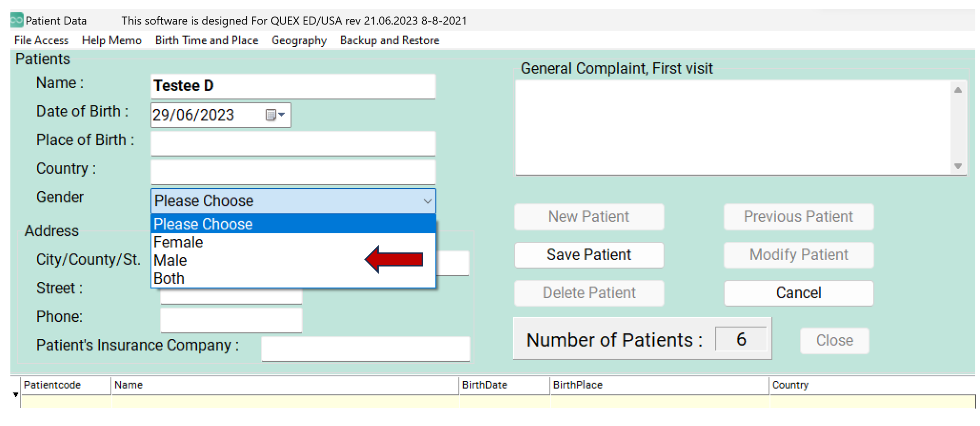Open the Help Memo menu
The image size is (980, 426).
point(112,41)
